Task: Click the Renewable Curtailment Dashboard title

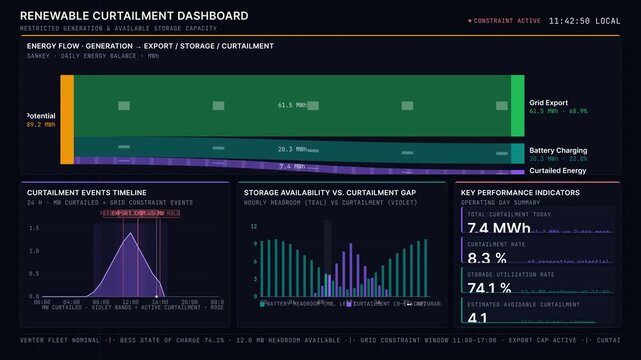Action: [x=134, y=16]
